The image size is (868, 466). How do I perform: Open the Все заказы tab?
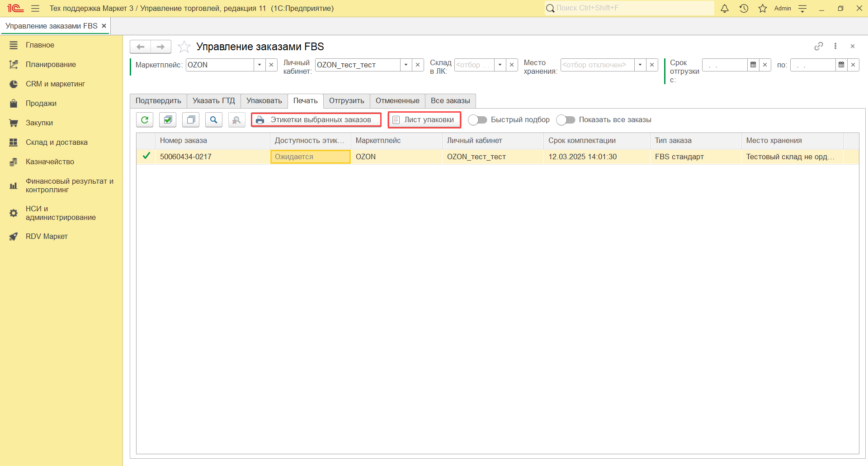point(450,101)
